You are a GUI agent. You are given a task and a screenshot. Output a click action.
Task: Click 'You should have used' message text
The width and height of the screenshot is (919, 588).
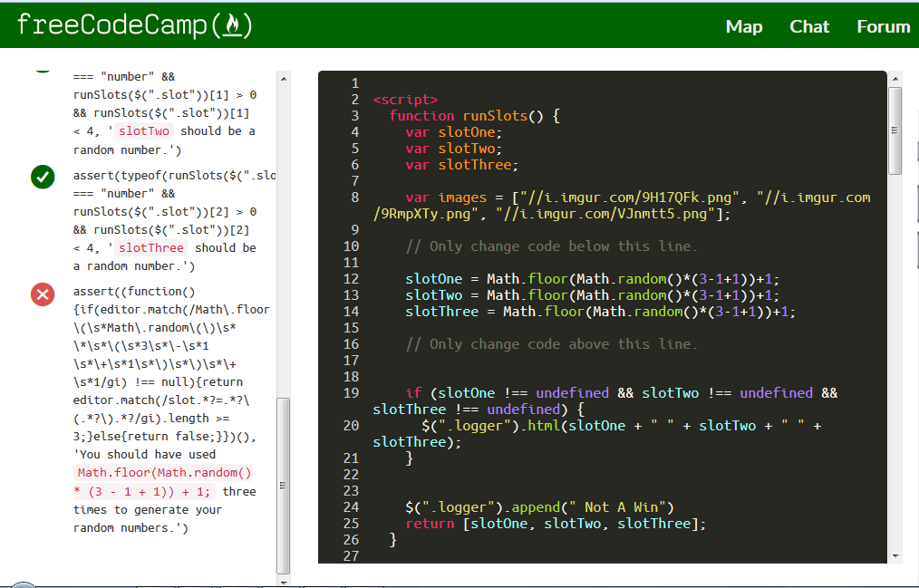point(148,455)
